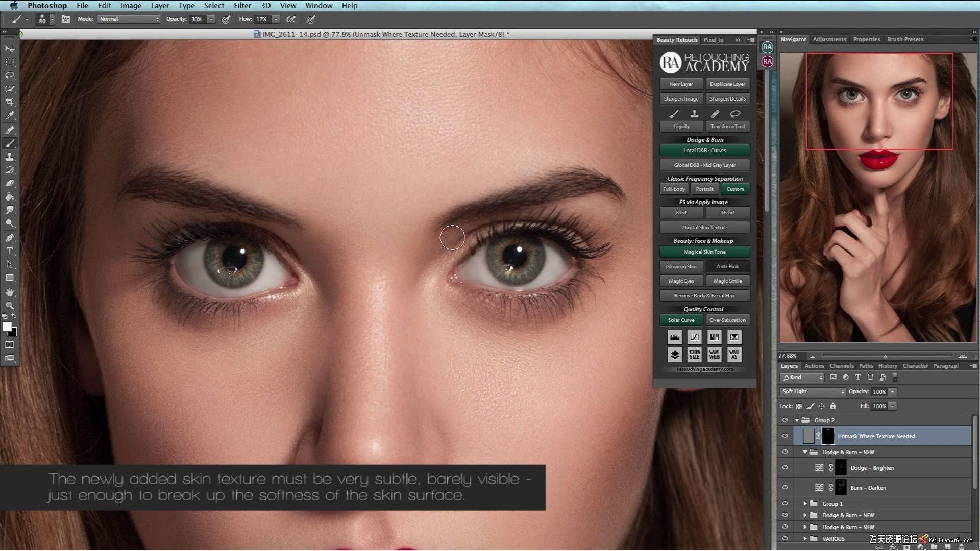
Task: Open the brush Mode Normal dropdown
Action: tap(129, 19)
